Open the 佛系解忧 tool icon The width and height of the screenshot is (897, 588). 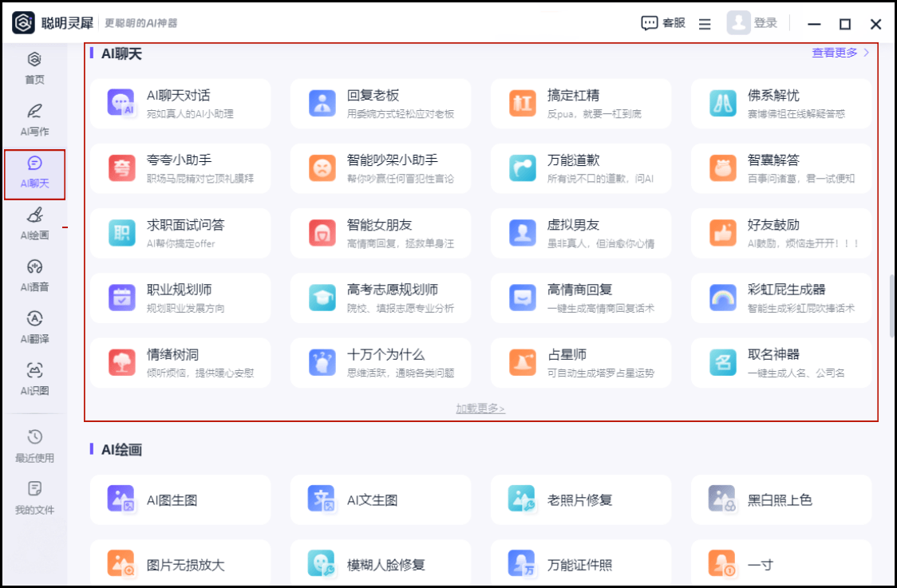[722, 104]
